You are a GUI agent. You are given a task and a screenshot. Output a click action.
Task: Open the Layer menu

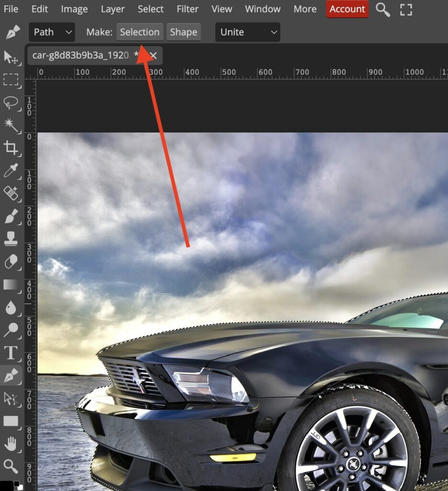[x=113, y=9]
